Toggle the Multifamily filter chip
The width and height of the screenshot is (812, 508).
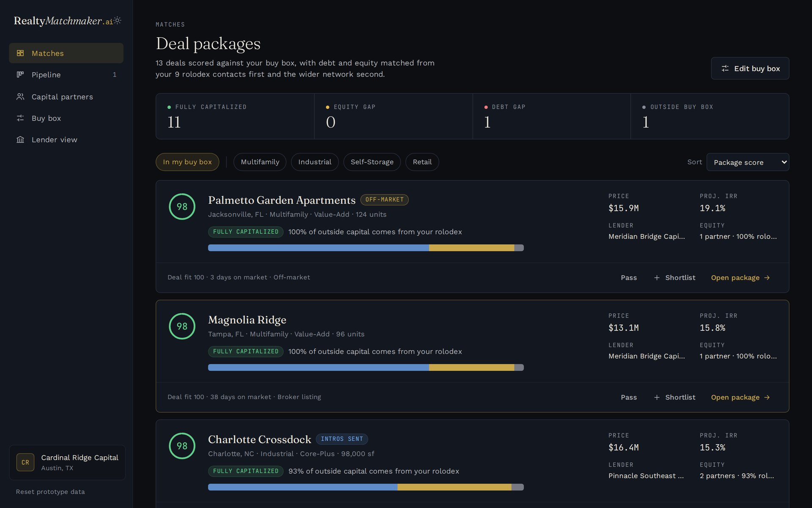(260, 162)
